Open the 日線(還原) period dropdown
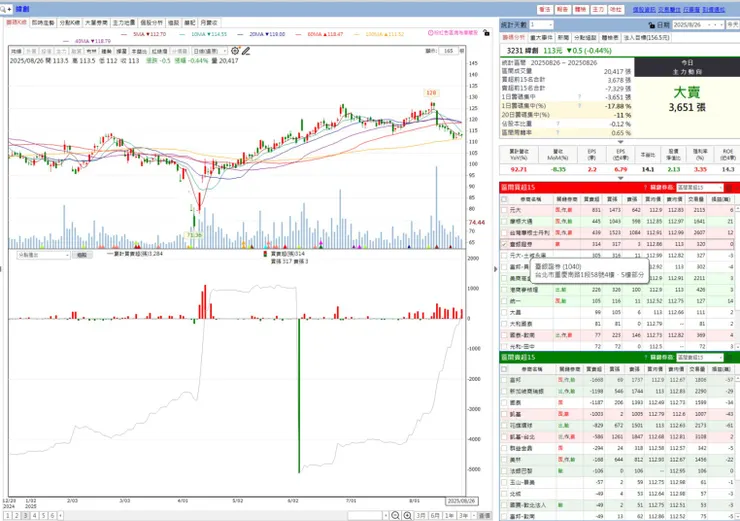The width and height of the screenshot is (740, 521). click(x=210, y=50)
